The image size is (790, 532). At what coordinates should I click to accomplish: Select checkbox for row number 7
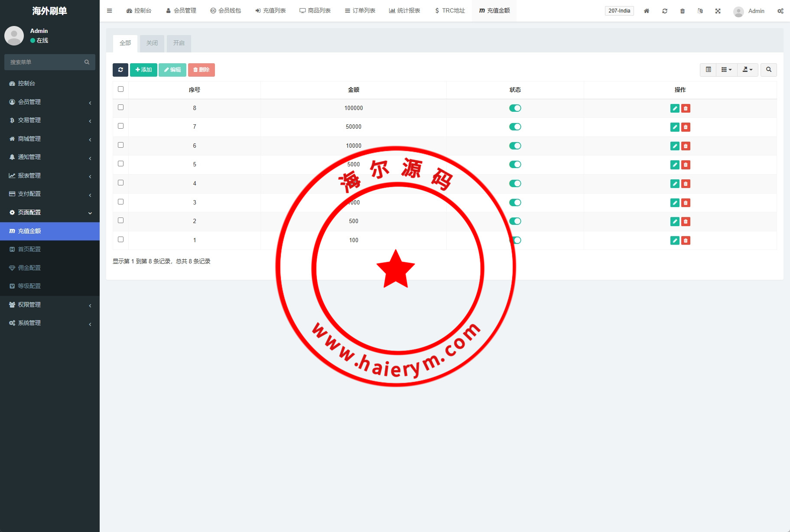120,126
